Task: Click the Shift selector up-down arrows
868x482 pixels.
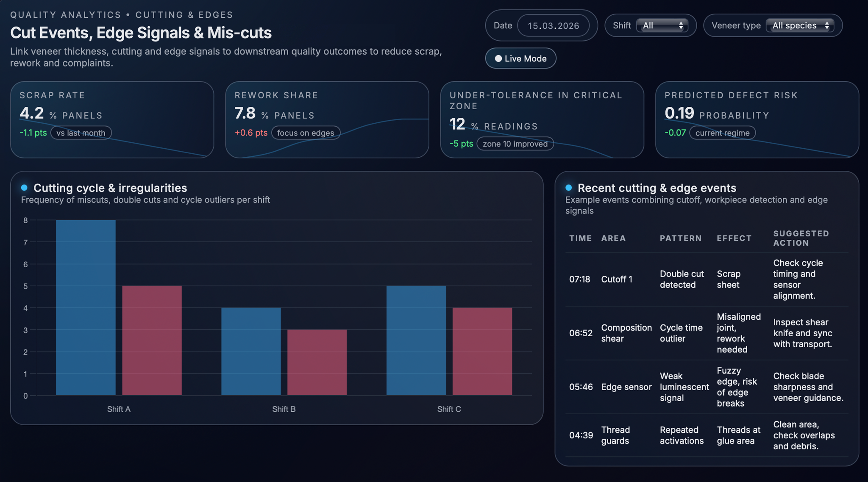Action: pos(681,25)
